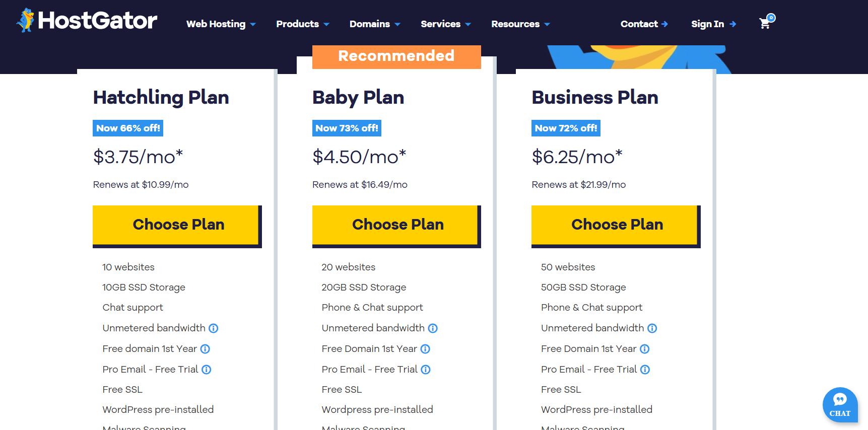Show Baby Plan free domain info icon
The width and height of the screenshot is (868, 430).
[x=425, y=349]
